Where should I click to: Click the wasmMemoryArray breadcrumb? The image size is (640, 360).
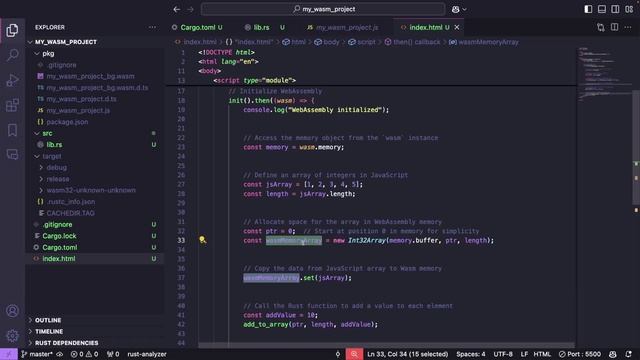[484, 42]
